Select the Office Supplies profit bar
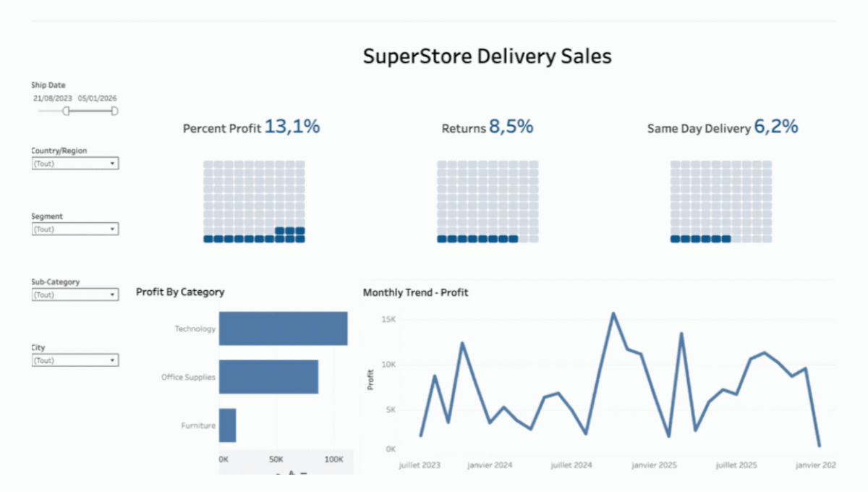 click(268, 377)
